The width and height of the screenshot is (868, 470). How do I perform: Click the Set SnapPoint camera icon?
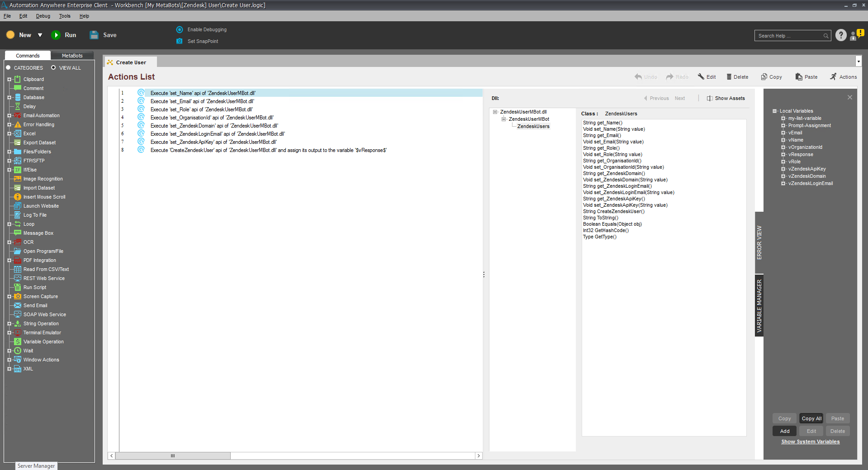(x=180, y=41)
